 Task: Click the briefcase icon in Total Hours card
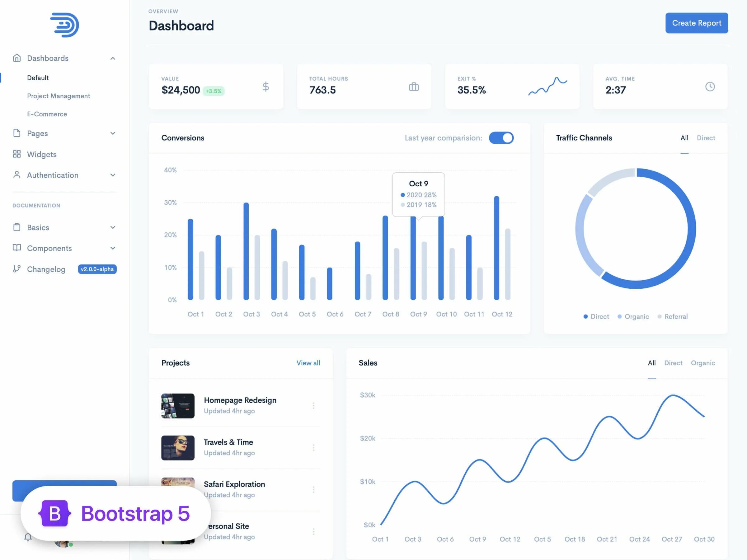pyautogui.click(x=414, y=87)
